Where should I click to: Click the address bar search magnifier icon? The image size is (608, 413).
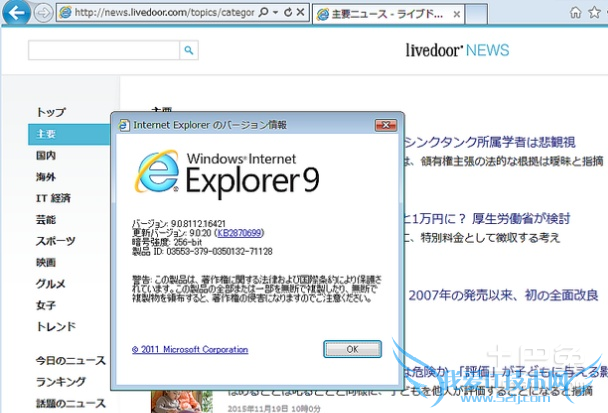click(263, 12)
